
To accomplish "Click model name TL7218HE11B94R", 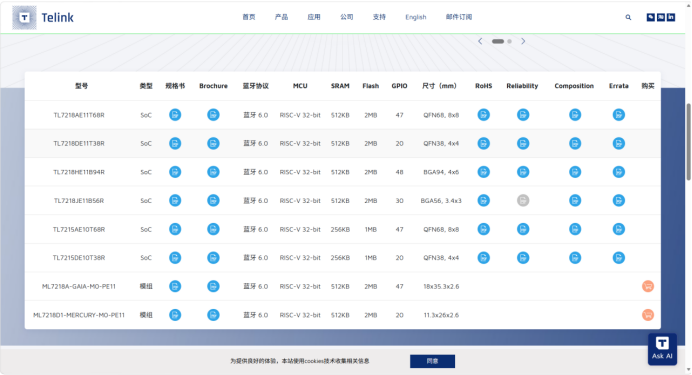I will click(79, 172).
